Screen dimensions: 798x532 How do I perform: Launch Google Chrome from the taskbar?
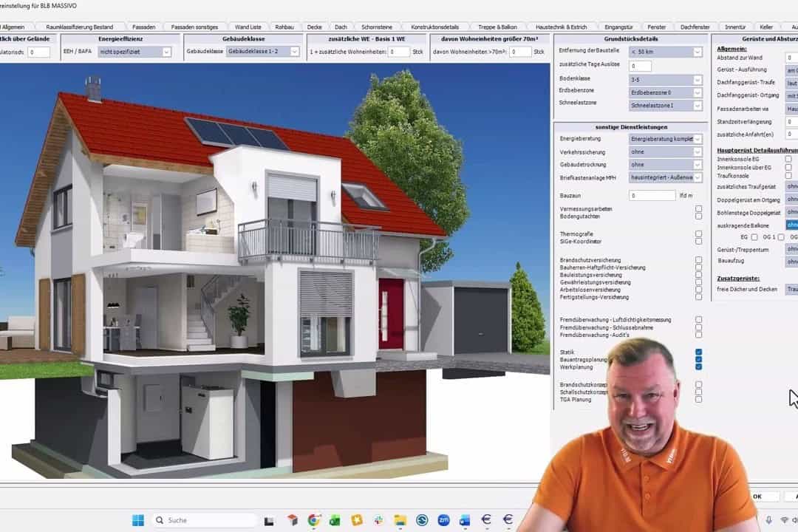(x=314, y=520)
